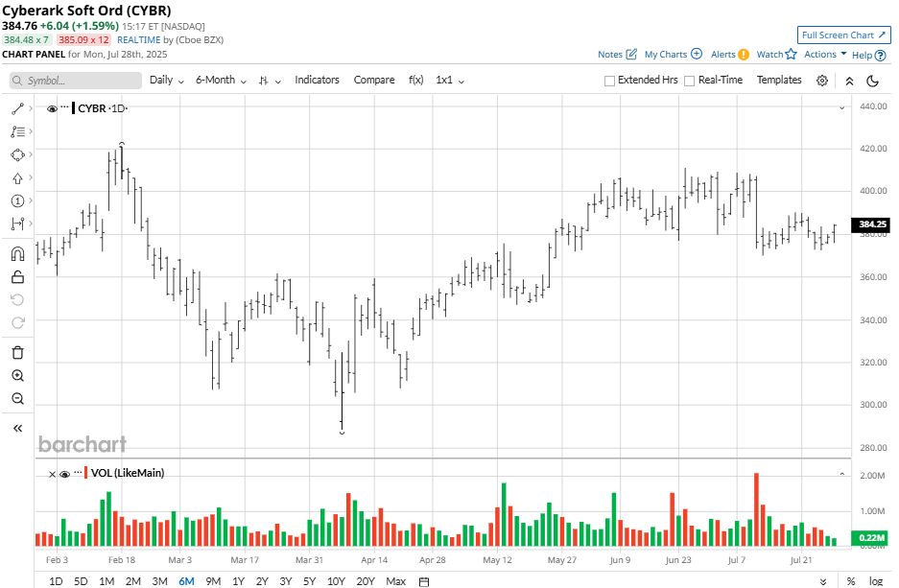Click the Full Screen Chart button
This screenshot has width=899, height=588.
click(843, 35)
